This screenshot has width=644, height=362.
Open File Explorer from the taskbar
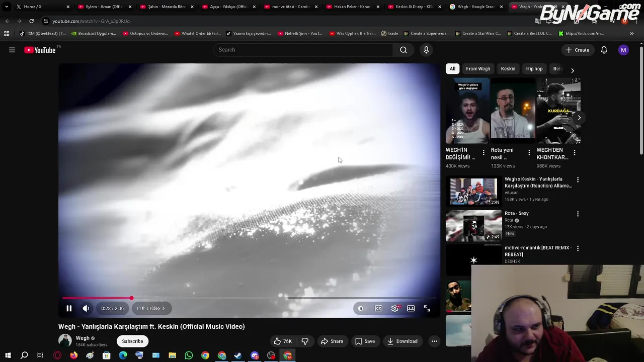point(172,355)
